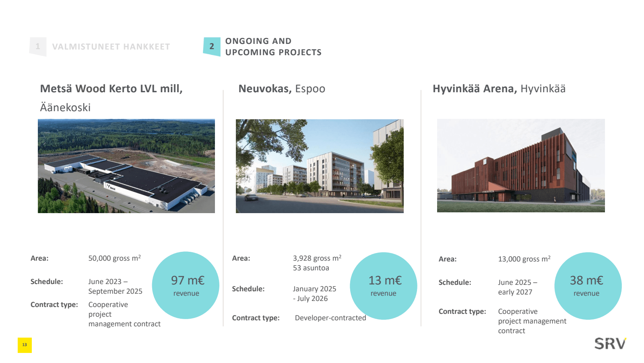Screen dimensions: 644x363
Task: Select the Metsä Wood 'Area:' label
Action: pos(39,258)
